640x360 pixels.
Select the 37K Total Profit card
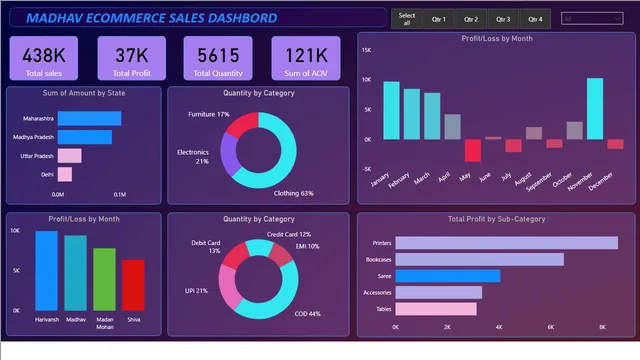(131, 58)
